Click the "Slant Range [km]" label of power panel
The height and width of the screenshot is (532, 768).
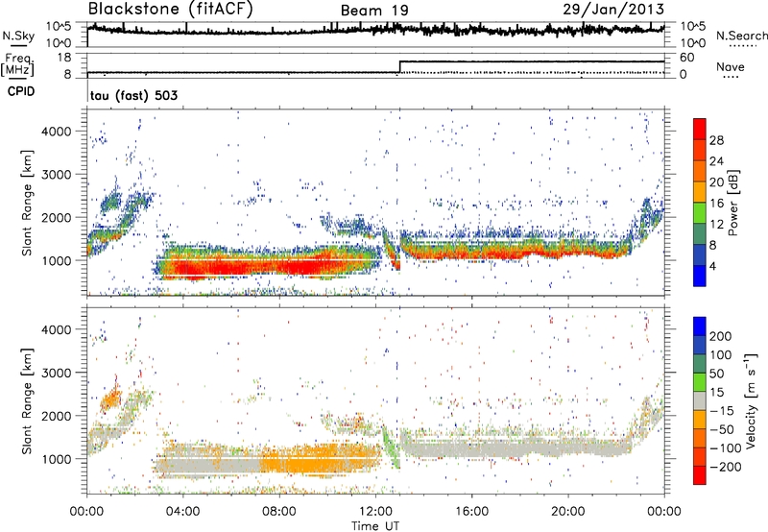click(x=27, y=203)
